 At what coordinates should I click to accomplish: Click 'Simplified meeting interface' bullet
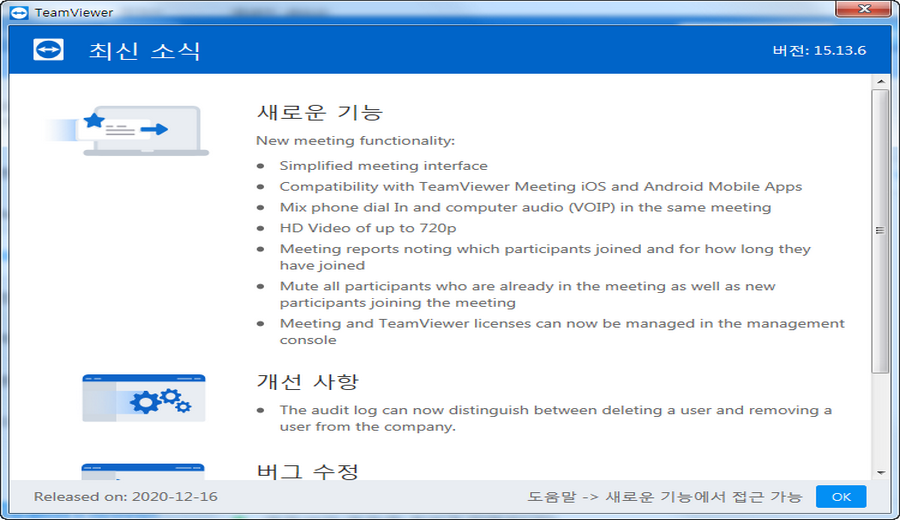click(x=383, y=166)
